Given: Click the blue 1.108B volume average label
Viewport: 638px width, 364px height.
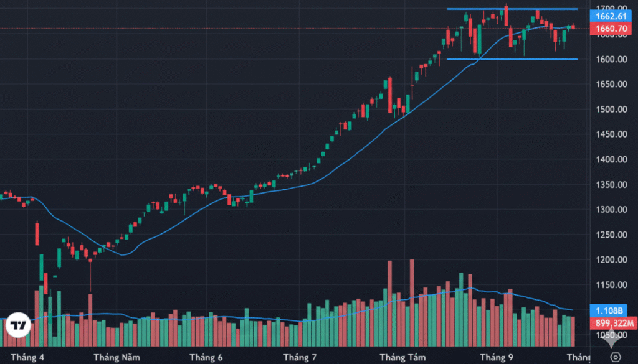Looking at the screenshot, I should 611,310.
